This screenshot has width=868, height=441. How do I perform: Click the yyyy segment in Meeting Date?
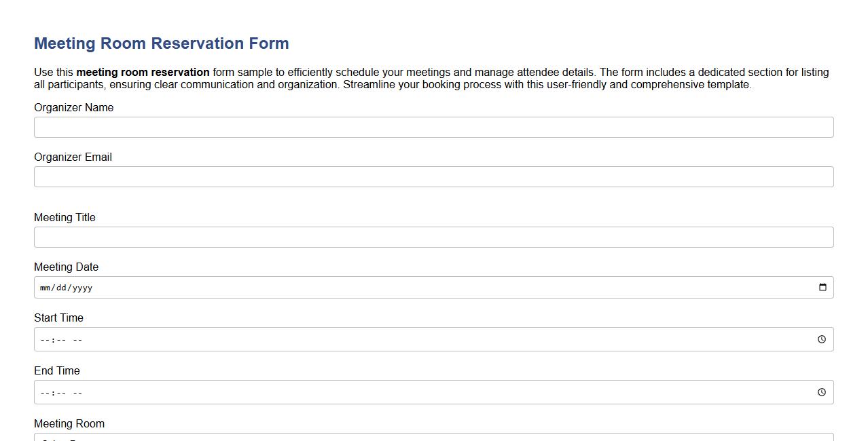(x=83, y=287)
